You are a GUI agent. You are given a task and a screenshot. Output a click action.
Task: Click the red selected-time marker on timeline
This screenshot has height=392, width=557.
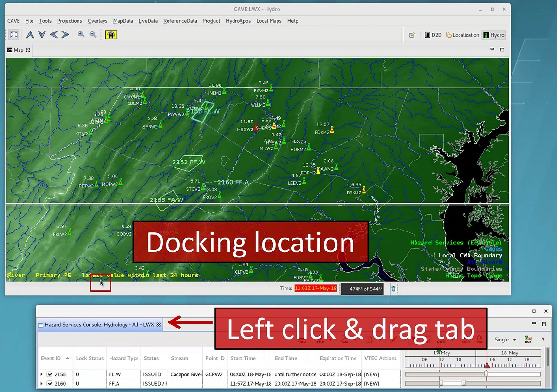[487, 366]
